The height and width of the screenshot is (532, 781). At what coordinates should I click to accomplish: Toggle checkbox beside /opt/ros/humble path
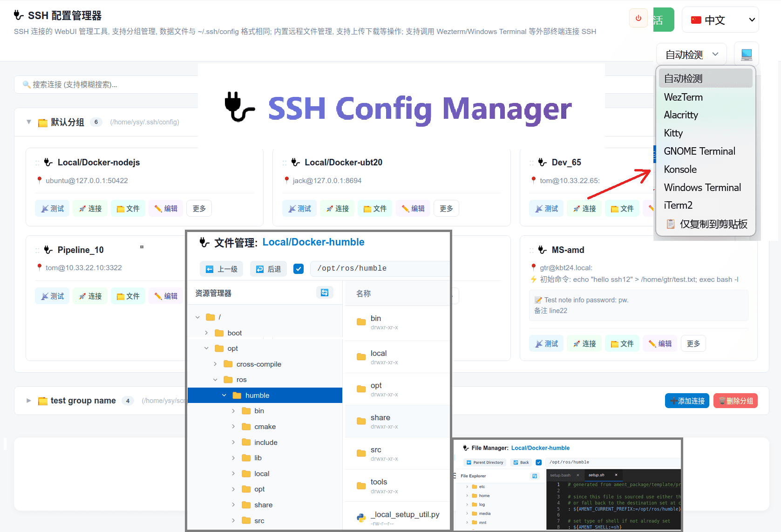[x=299, y=268]
